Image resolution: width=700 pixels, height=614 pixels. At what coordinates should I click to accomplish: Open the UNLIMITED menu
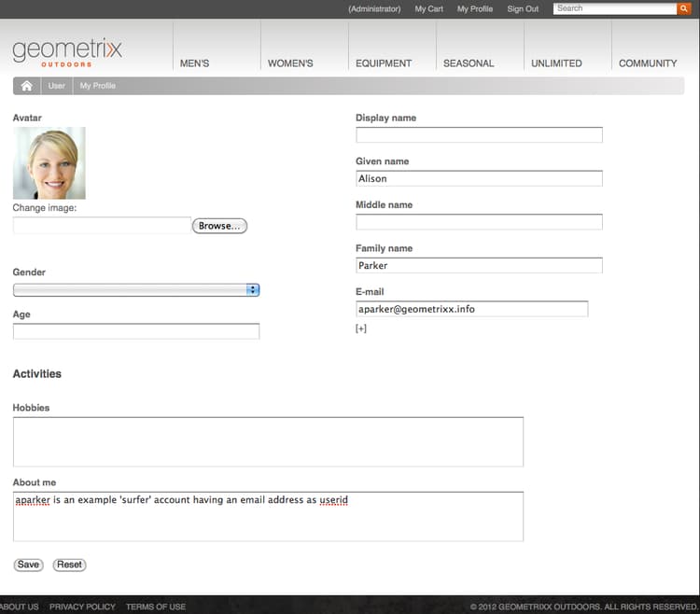click(556, 63)
